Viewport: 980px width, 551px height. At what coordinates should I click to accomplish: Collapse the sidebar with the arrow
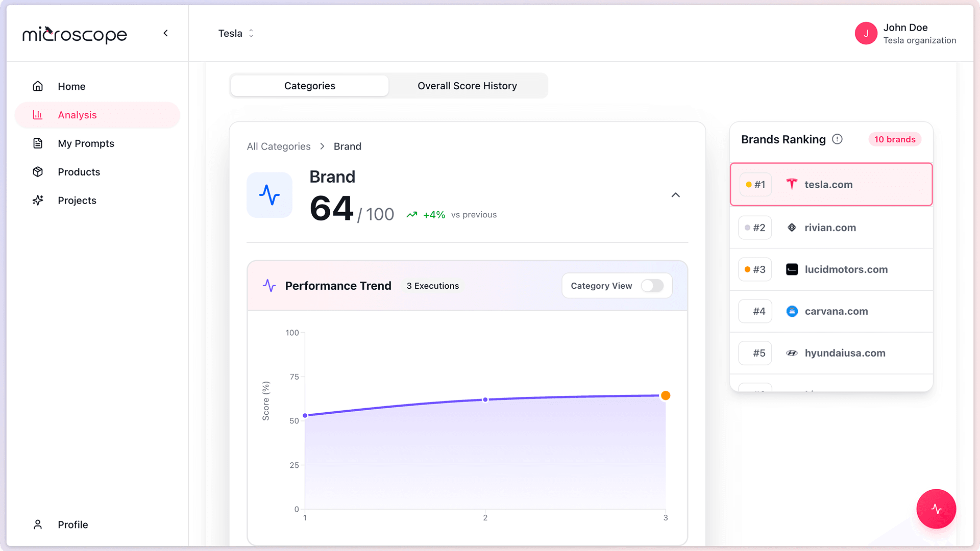pyautogui.click(x=165, y=33)
